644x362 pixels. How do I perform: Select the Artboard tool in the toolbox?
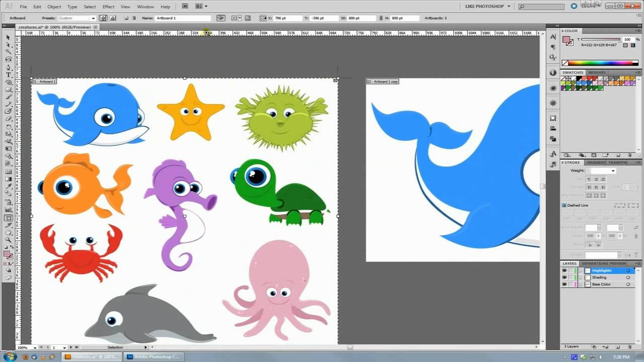tap(9, 218)
